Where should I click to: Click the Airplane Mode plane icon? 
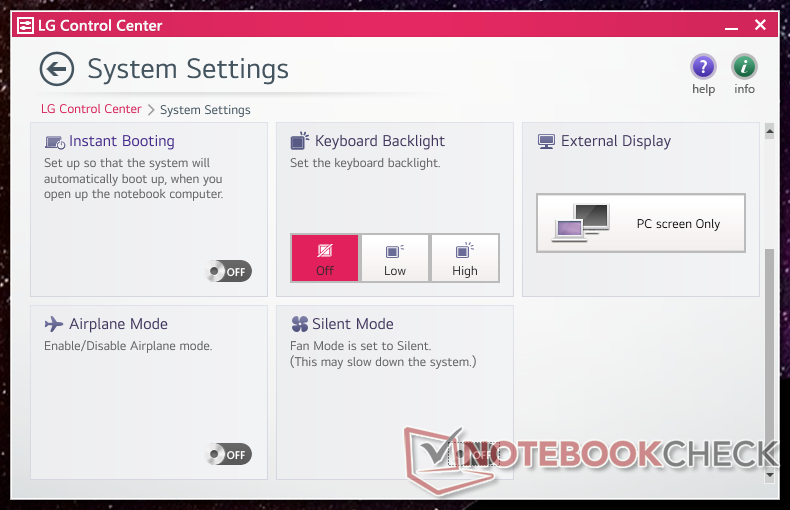tap(54, 324)
